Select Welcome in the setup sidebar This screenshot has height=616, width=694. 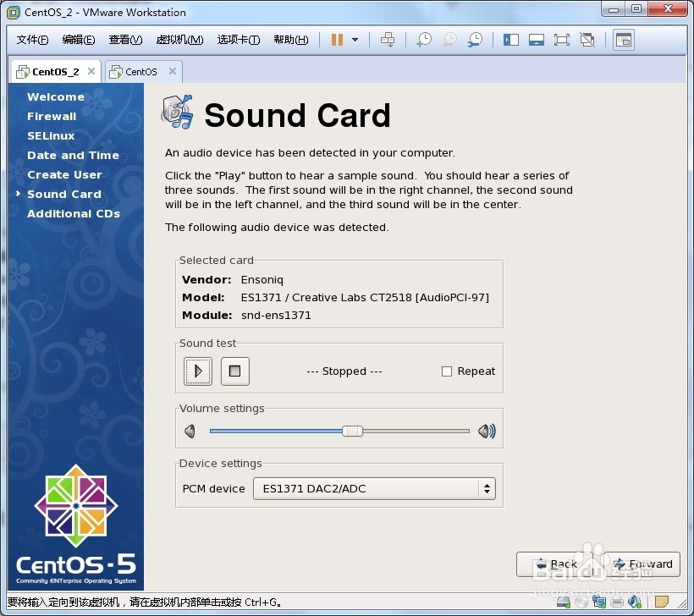(x=56, y=97)
